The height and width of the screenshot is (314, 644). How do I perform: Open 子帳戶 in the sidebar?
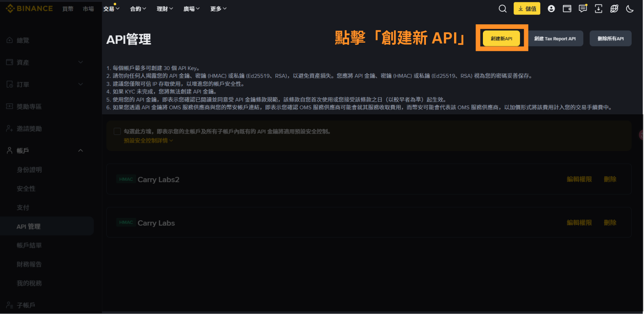26,305
